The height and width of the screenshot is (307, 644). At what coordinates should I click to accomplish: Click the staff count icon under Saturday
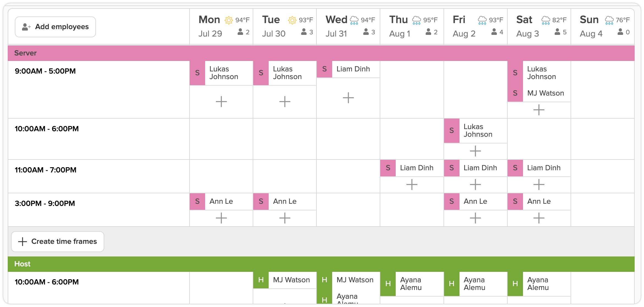click(x=557, y=32)
